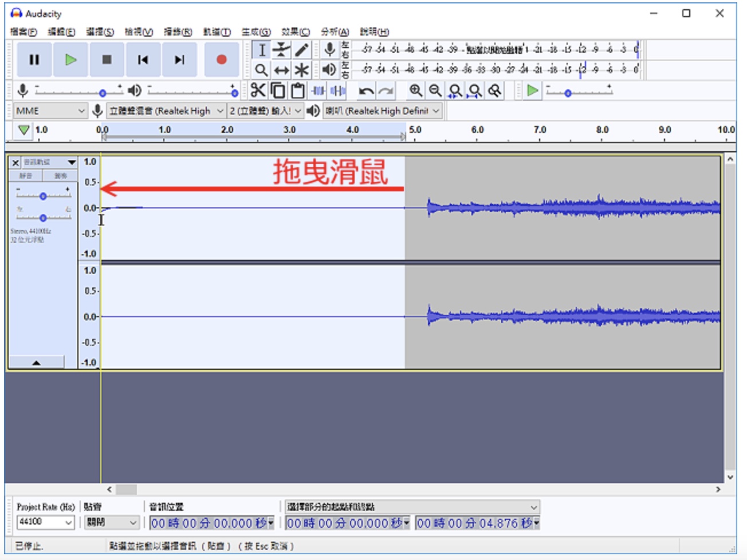Select the Envelope tool
This screenshot has height=560, width=747.
(x=281, y=50)
